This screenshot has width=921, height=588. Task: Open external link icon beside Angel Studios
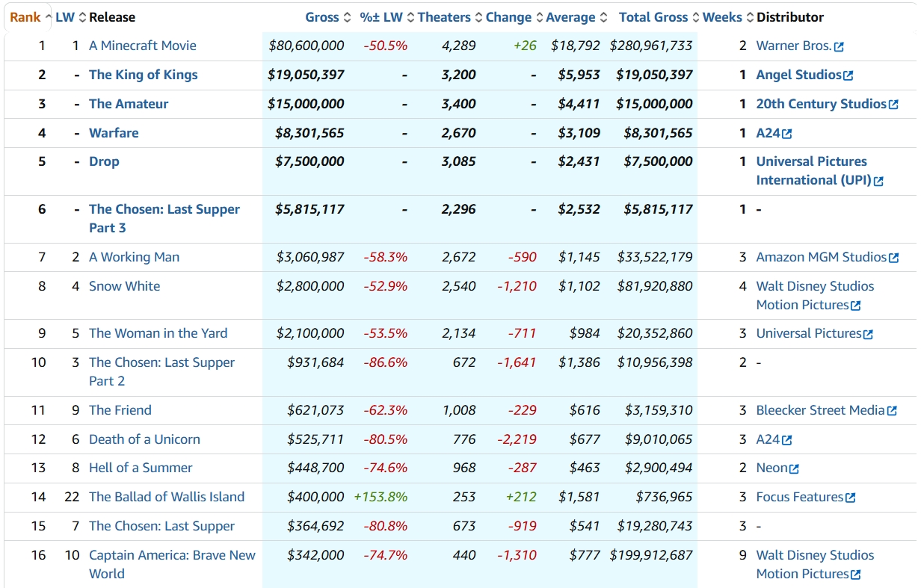pyautogui.click(x=848, y=75)
